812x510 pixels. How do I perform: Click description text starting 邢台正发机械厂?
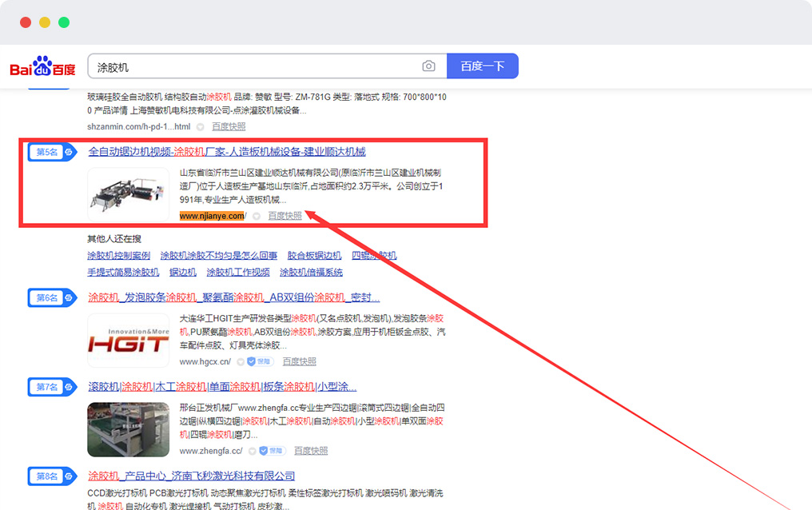coord(312,421)
